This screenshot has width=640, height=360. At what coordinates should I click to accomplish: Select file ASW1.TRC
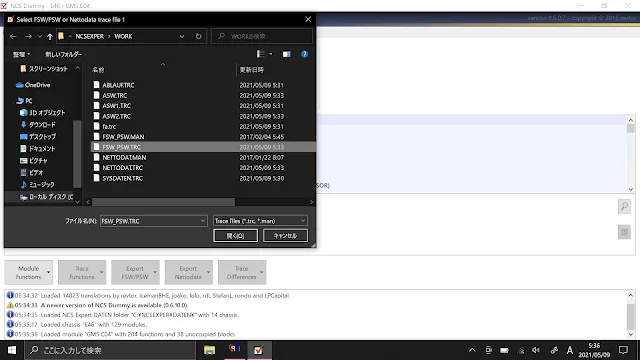(x=117, y=105)
